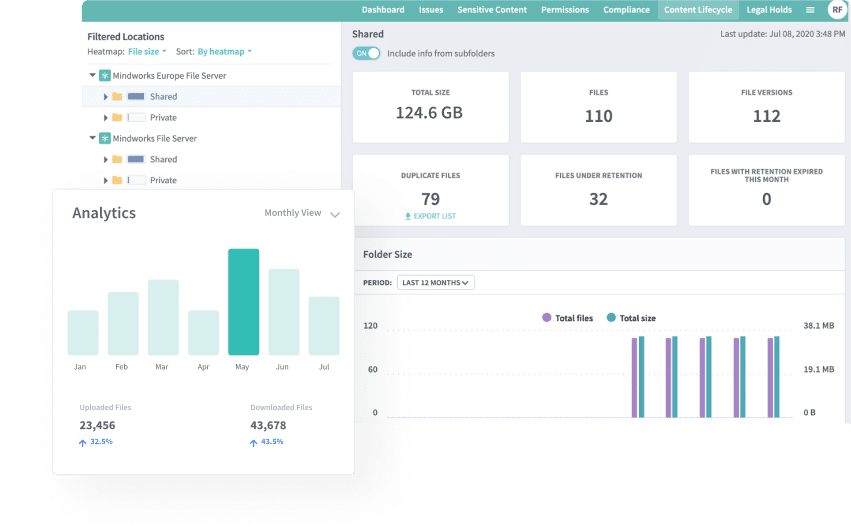Select the Mindworks Europe File Server label
This screenshot has height=527, width=851.
click(x=169, y=75)
